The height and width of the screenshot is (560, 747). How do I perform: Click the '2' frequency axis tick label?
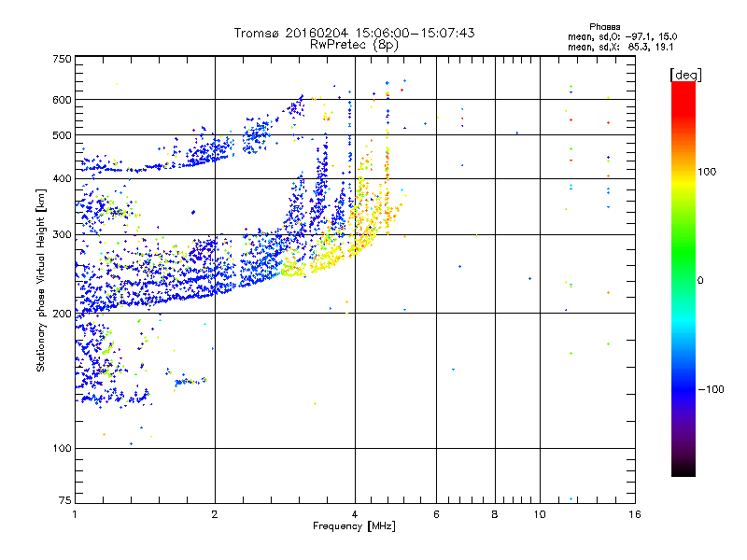[215, 514]
